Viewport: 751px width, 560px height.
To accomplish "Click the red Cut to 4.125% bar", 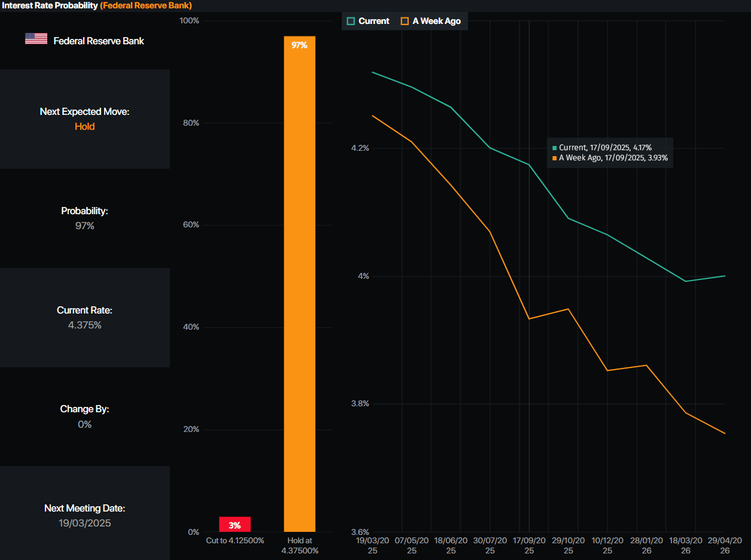I will tap(235, 524).
